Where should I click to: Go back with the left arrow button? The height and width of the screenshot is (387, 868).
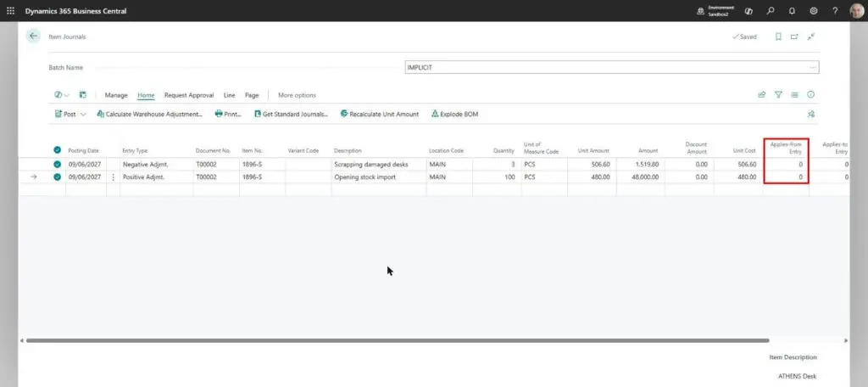coord(33,36)
